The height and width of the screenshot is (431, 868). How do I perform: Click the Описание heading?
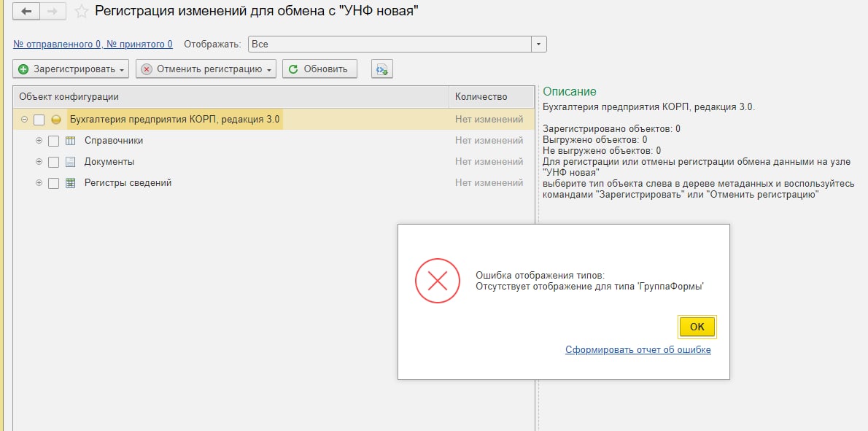click(x=570, y=92)
